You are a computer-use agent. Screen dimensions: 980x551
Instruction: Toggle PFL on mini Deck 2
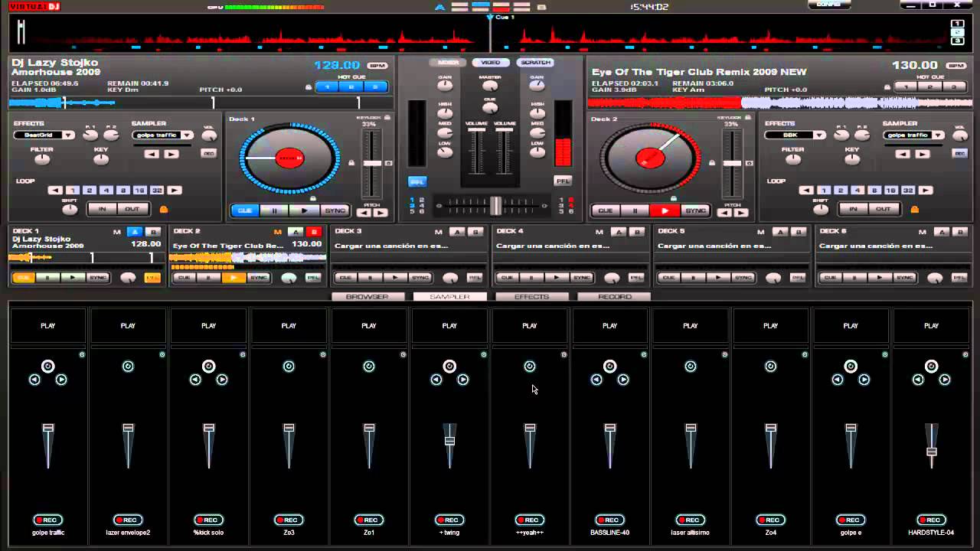click(313, 278)
